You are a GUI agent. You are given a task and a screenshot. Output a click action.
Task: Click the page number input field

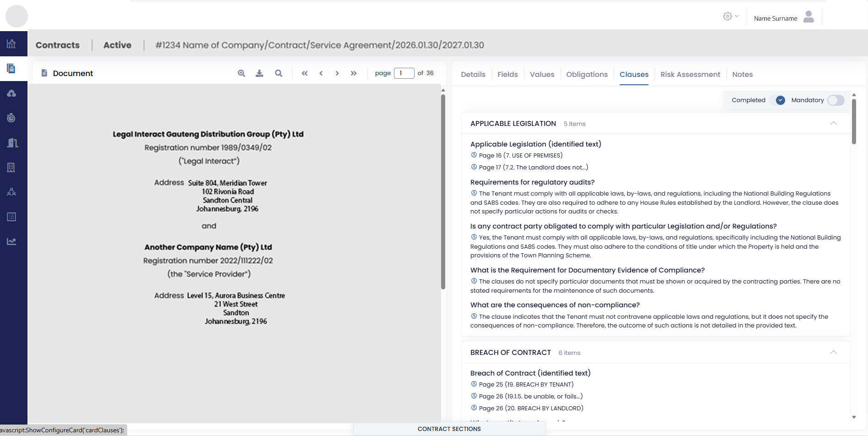(404, 73)
